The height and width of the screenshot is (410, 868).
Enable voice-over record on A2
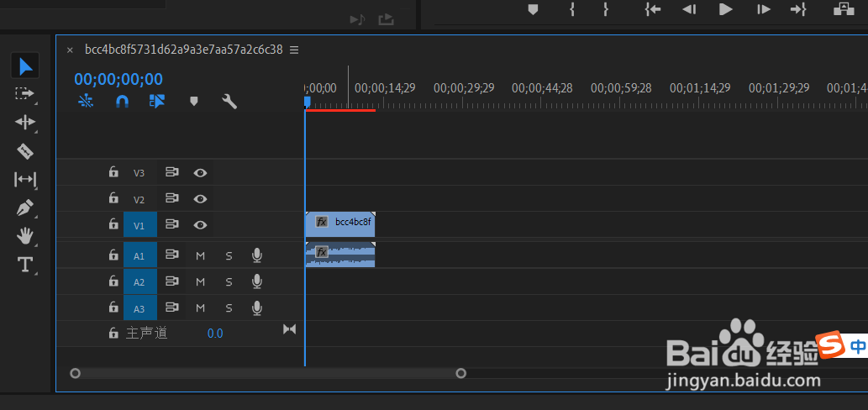pos(257,281)
